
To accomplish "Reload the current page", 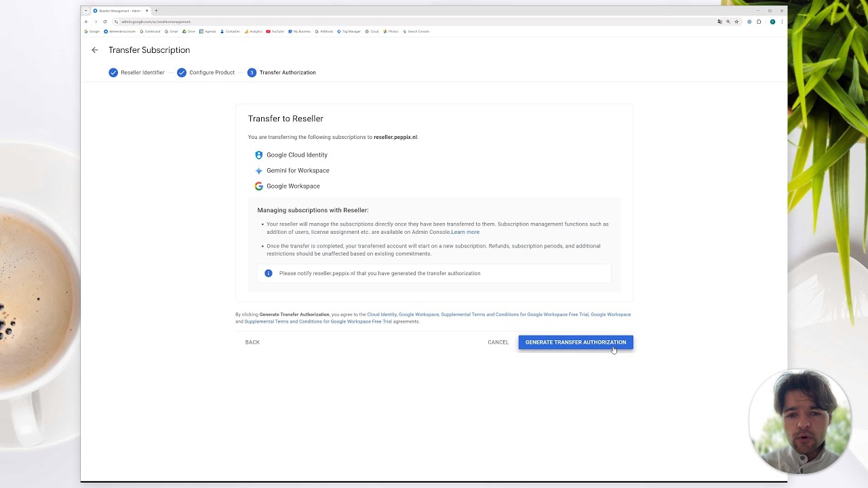I will (x=105, y=22).
